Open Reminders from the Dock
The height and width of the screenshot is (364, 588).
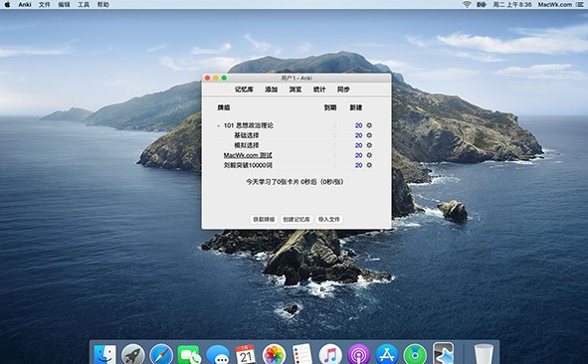[x=302, y=354]
